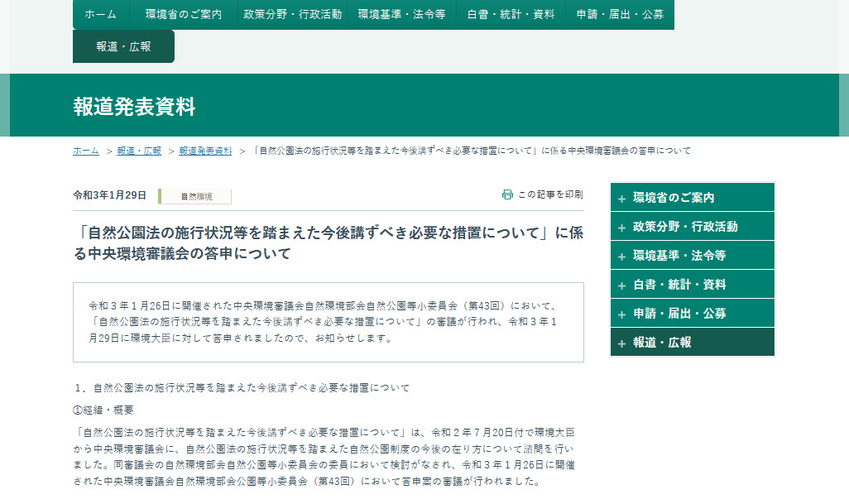The height and width of the screenshot is (504, 849).
Task: Click the 自然環境 category tag
Action: (196, 196)
